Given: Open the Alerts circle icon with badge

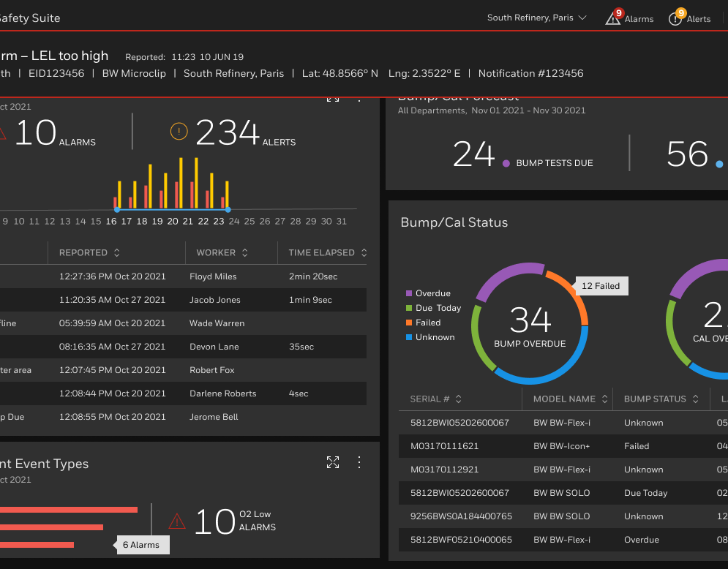Looking at the screenshot, I should tap(676, 17).
